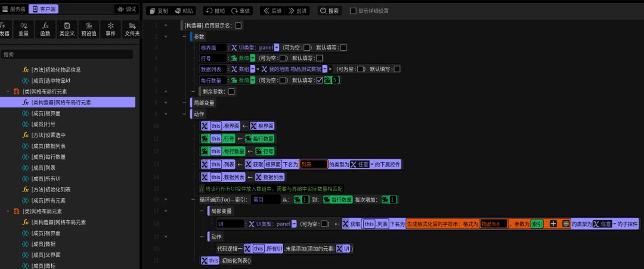Toggle 可为空 checkbox in 行号 row
644x269 pixels.
[x=283, y=58]
